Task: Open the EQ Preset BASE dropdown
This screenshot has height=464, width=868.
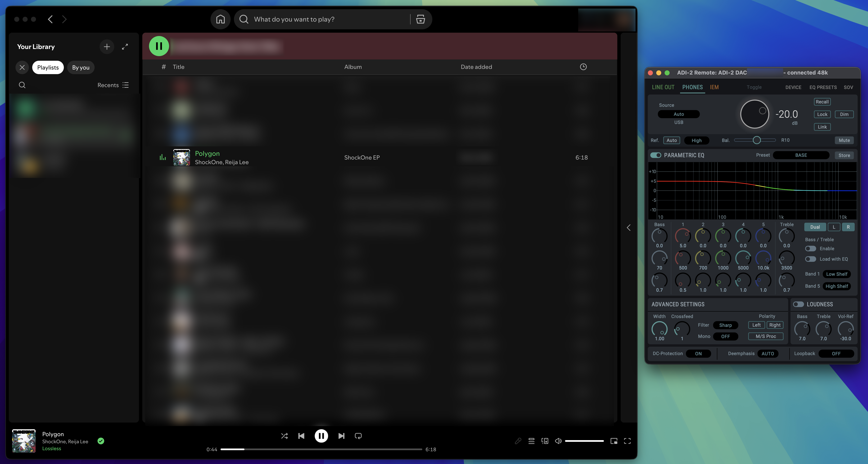Action: point(801,155)
